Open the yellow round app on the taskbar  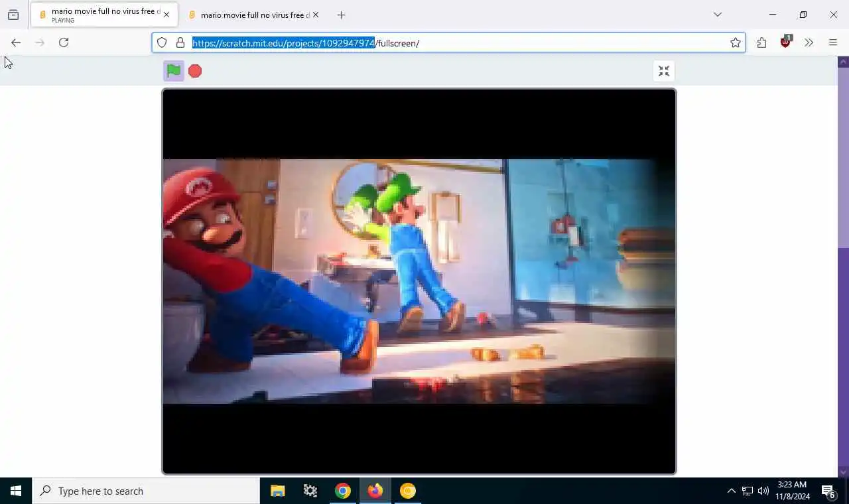pos(408,491)
